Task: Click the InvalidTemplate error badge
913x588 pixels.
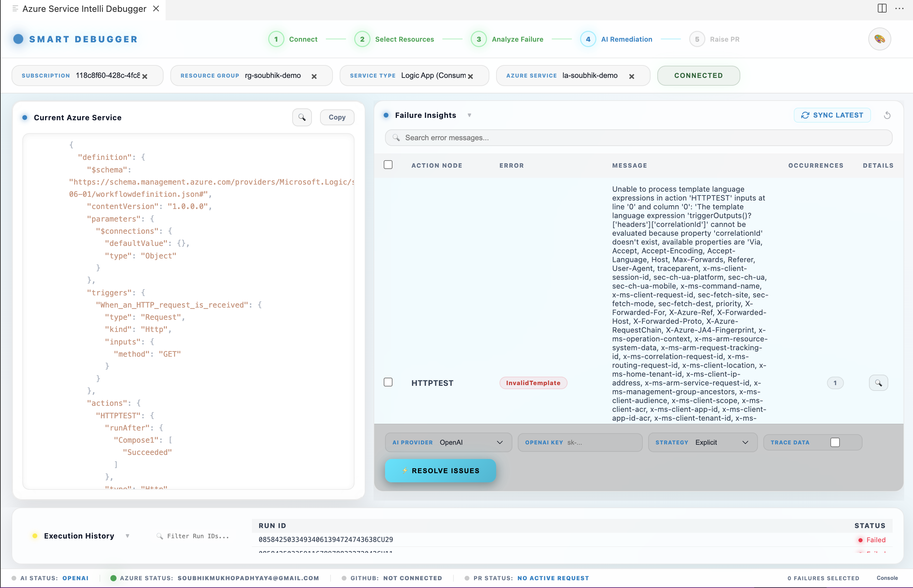Action: 533,383
